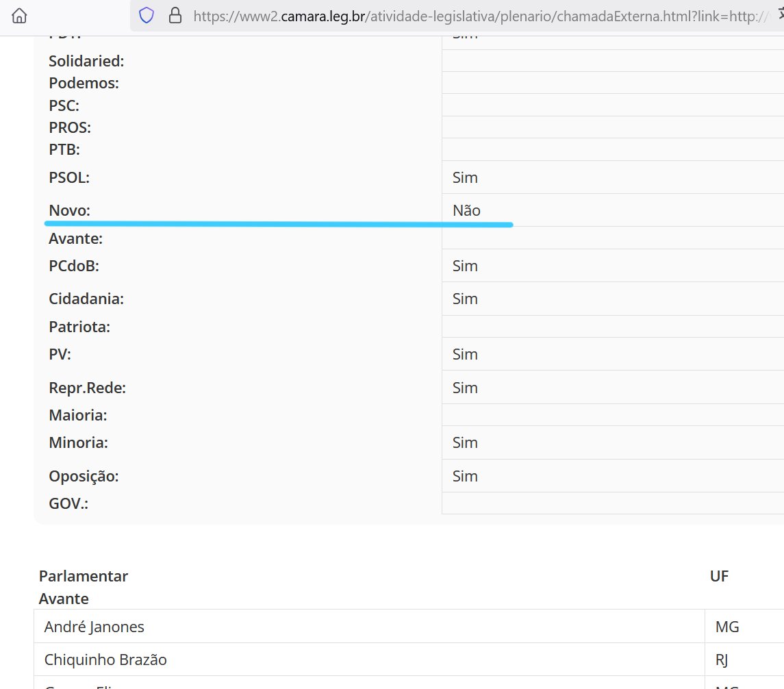Image resolution: width=784 pixels, height=689 pixels.
Task: Click the UF column header
Action: (x=719, y=576)
